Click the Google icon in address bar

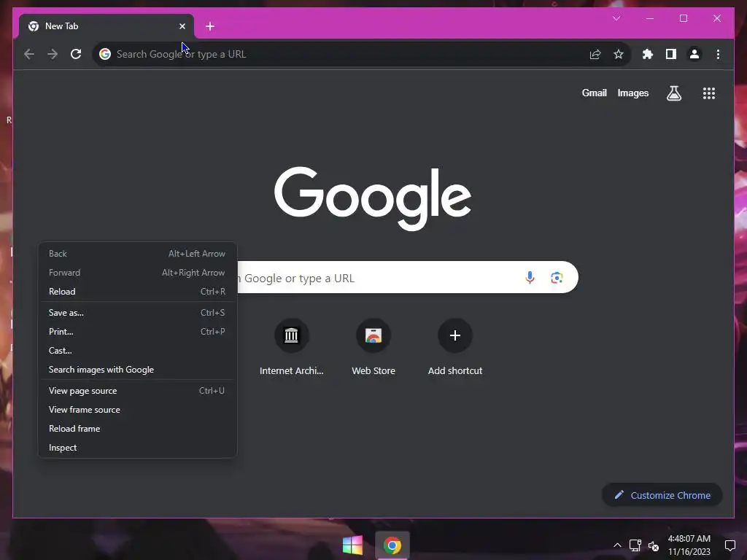pos(105,54)
